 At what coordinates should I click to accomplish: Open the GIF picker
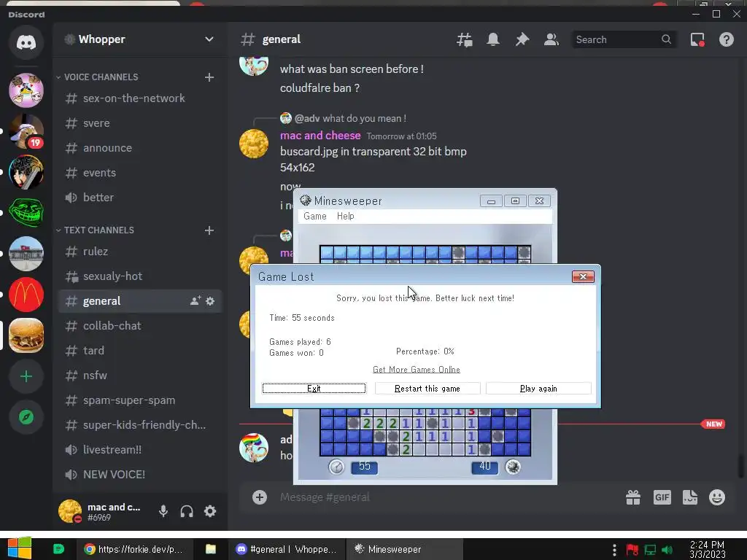click(x=662, y=497)
